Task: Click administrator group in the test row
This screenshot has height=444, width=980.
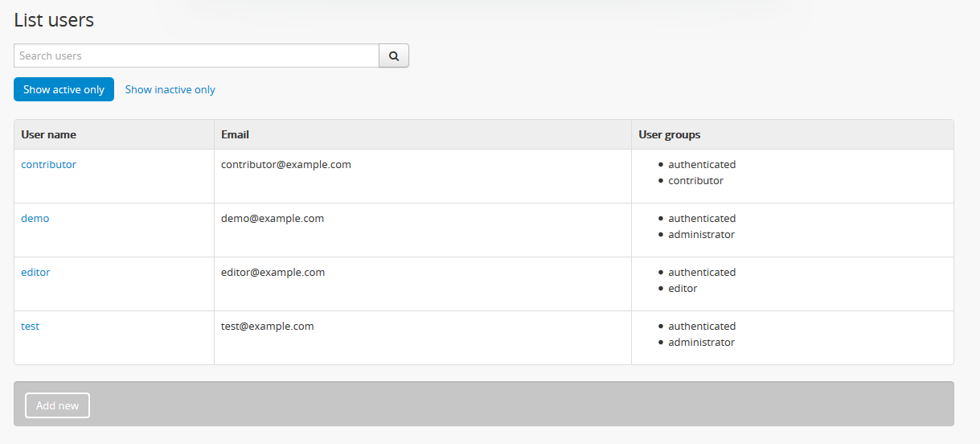Action: click(701, 342)
